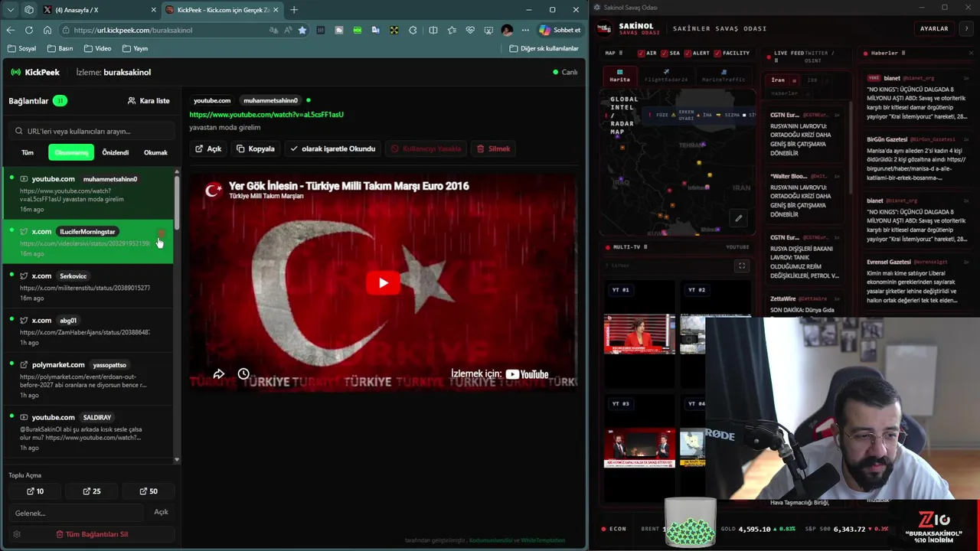This screenshot has width=980, height=551.
Task: Open a new browser tab
Action: click(x=294, y=10)
